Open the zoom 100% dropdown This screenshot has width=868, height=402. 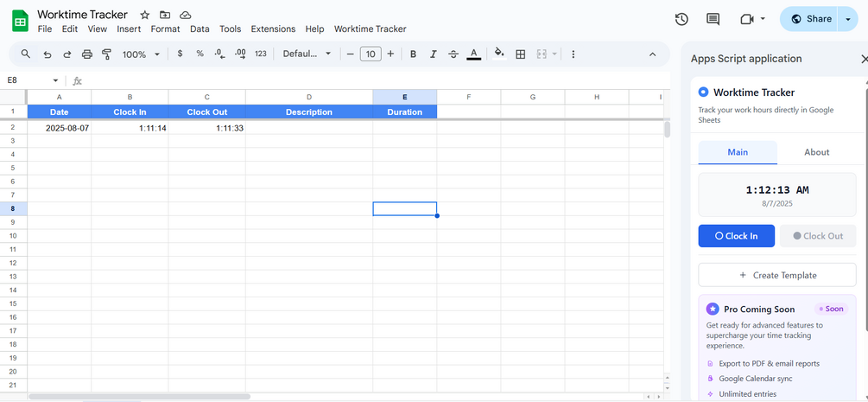point(141,54)
